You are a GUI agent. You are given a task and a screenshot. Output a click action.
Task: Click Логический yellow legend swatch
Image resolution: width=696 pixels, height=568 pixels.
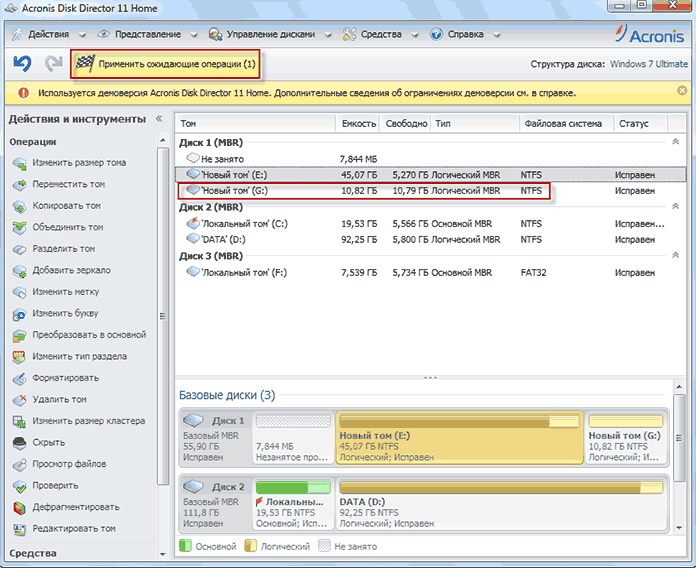pyautogui.click(x=250, y=546)
